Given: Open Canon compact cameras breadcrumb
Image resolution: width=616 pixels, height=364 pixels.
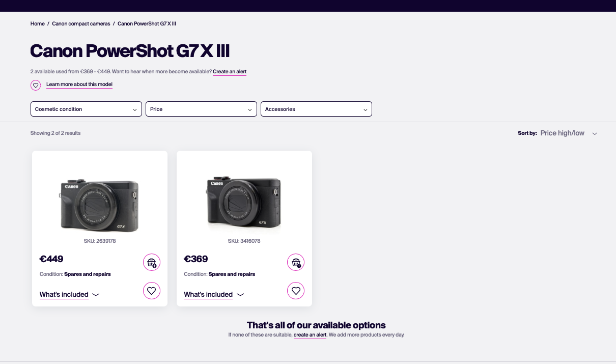Looking at the screenshot, I should point(81,24).
